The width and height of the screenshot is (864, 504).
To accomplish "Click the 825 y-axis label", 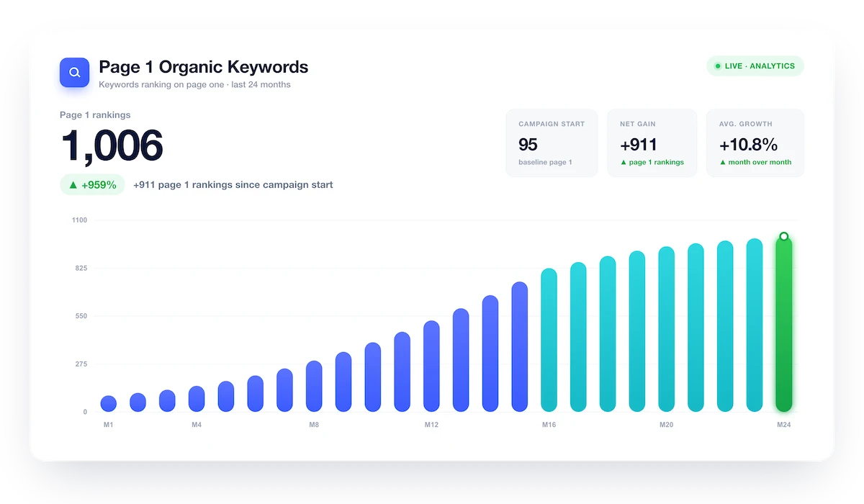I will point(81,269).
